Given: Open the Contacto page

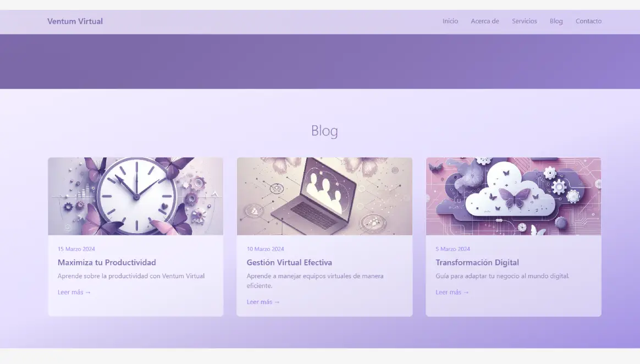Looking at the screenshot, I should (588, 21).
